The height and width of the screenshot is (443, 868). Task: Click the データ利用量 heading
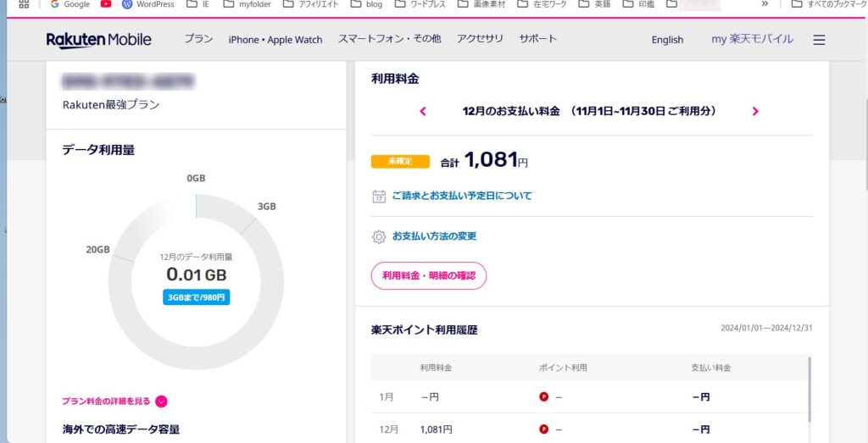coord(98,149)
